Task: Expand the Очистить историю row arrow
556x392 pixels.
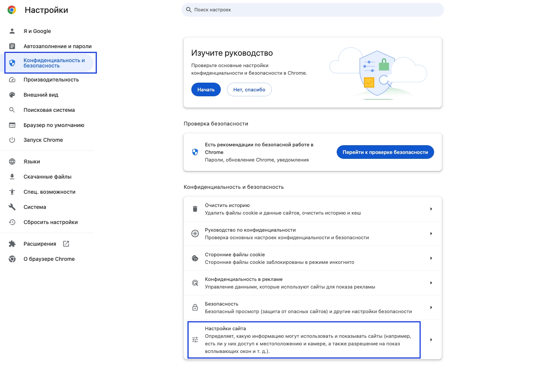Action: [x=431, y=209]
